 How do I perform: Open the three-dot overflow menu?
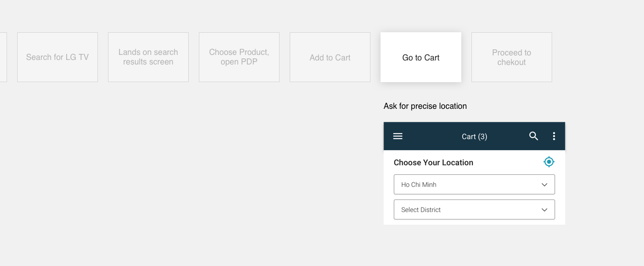554,136
